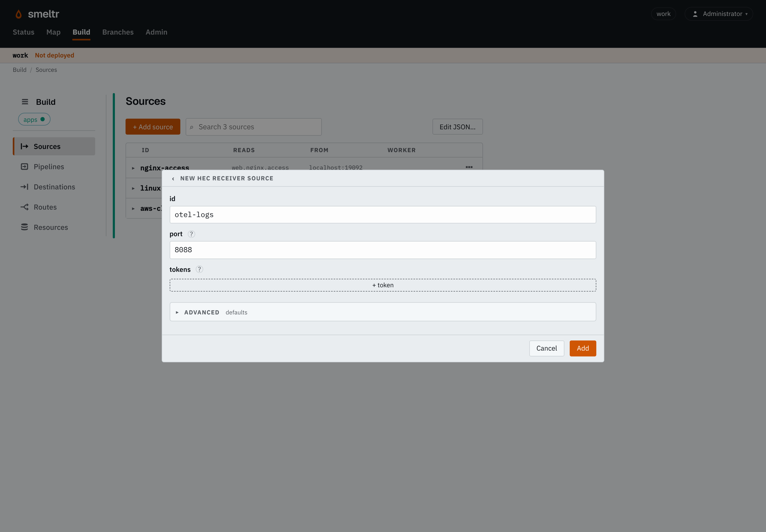
Task: Open the Administrator dropdown menu
Action: point(719,14)
